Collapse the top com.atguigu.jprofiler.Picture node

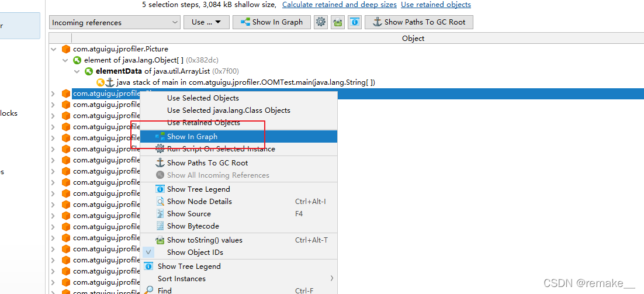point(53,49)
